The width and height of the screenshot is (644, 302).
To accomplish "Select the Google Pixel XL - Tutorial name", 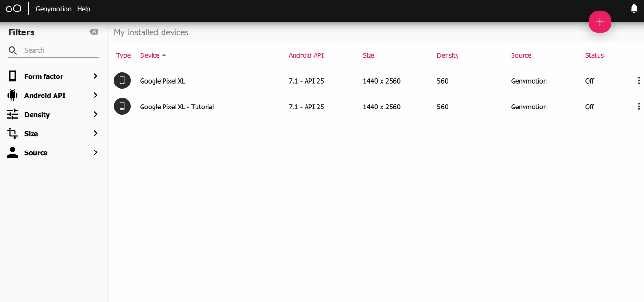I will point(177,107).
